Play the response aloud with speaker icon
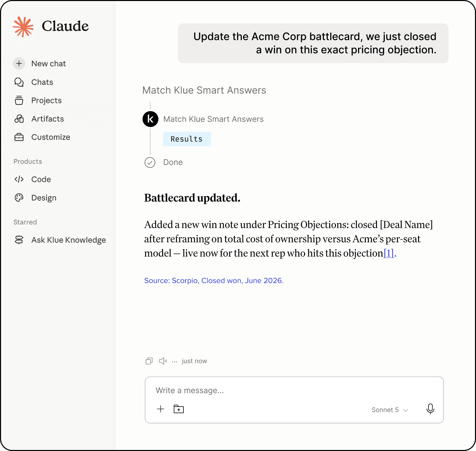The image size is (476, 451). coord(163,361)
